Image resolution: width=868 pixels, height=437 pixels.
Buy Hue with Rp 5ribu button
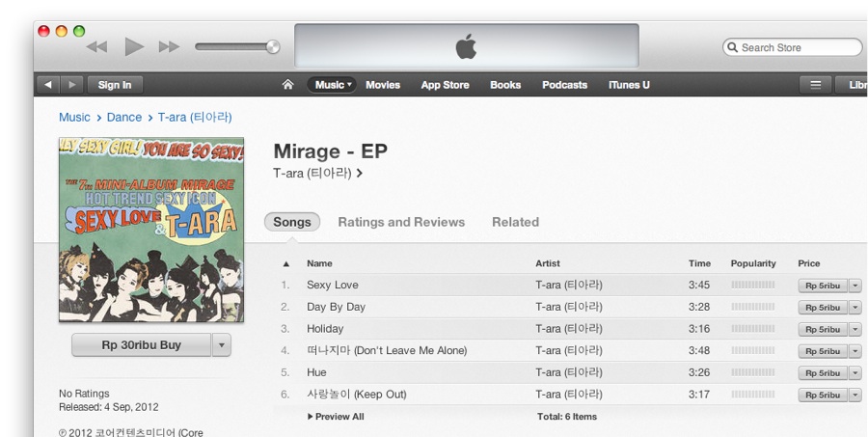pos(823,373)
